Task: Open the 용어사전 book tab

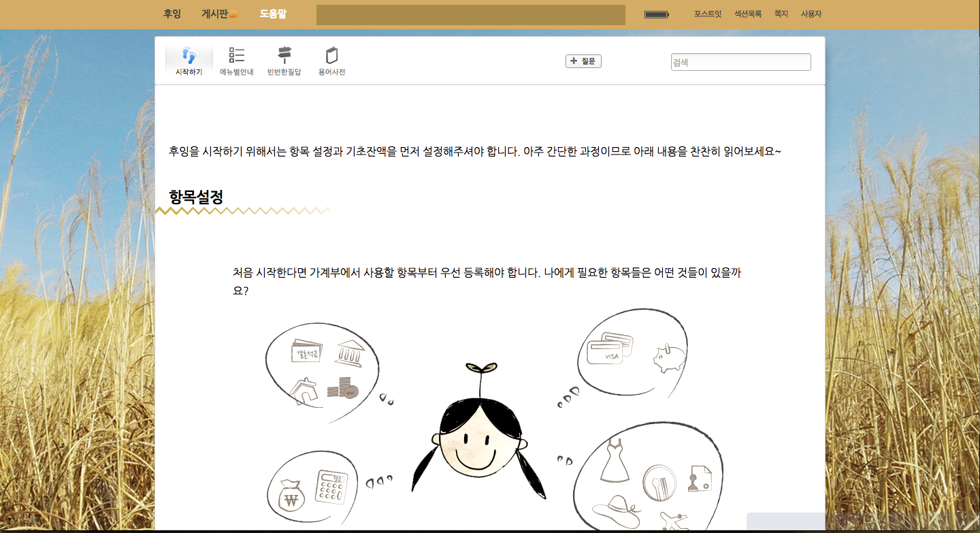Action: (x=331, y=61)
